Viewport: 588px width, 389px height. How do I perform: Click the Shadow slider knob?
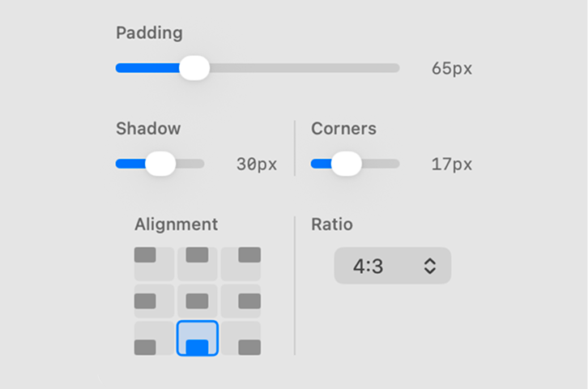[160, 164]
